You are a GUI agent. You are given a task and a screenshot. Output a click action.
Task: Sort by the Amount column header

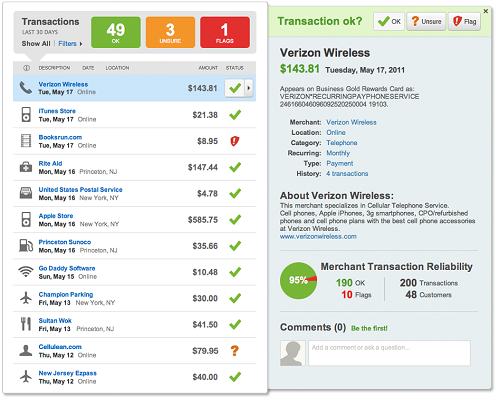(x=208, y=68)
